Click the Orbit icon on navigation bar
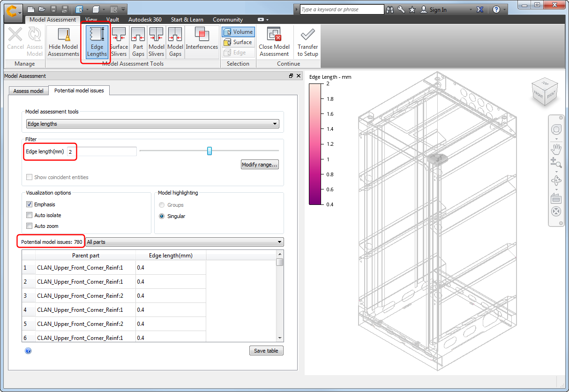This screenshot has height=392, width=569. coord(556,180)
